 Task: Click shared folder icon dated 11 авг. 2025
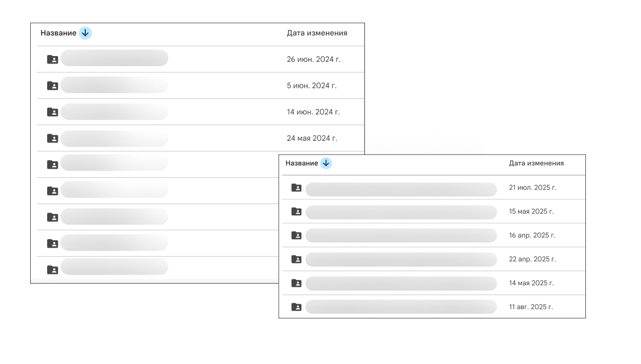click(x=297, y=307)
